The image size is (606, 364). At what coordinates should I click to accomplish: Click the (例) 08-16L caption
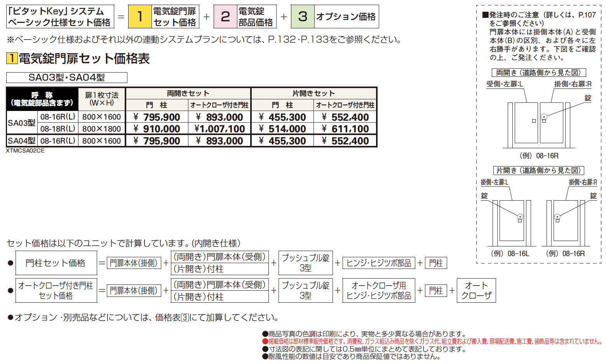point(510,253)
